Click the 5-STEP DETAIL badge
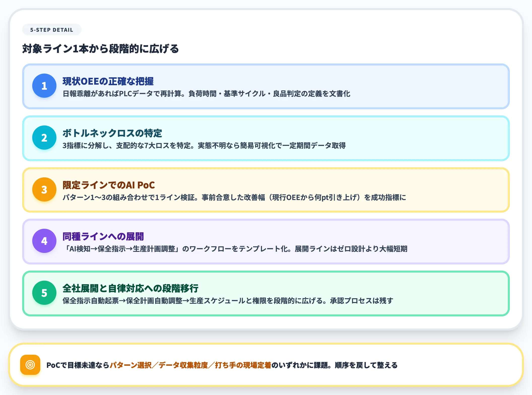 click(52, 30)
